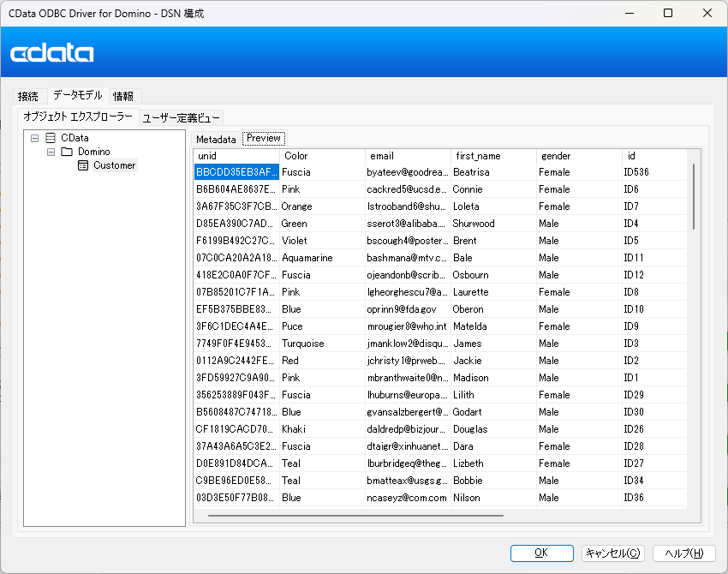728x574 pixels.
Task: Click the Turquoise color cell
Action: tap(322, 344)
